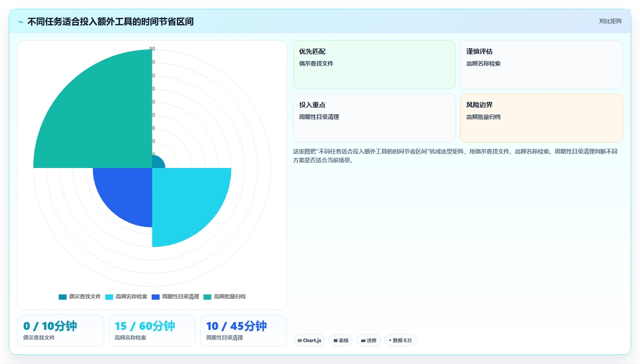Click the 进度 tag text

coord(372,340)
